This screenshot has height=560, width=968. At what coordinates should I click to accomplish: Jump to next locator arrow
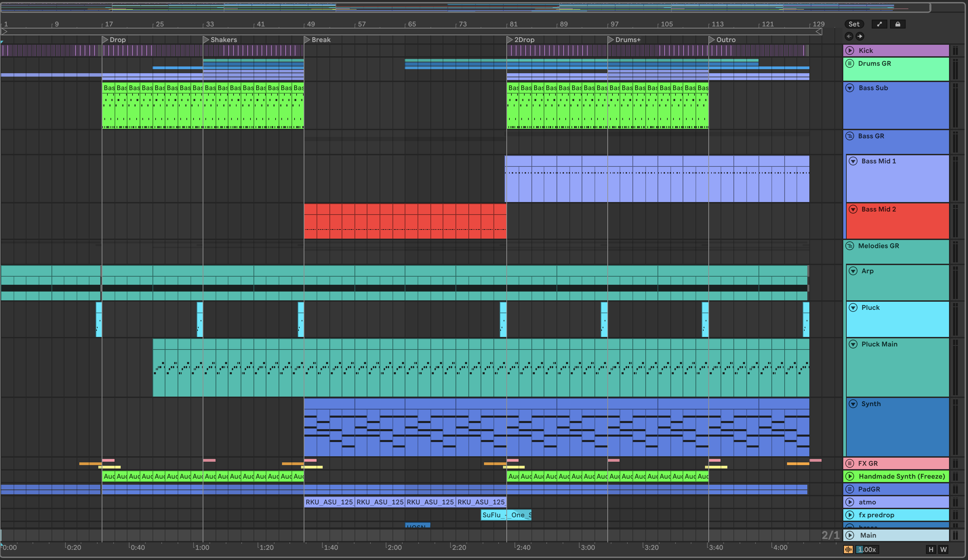click(x=860, y=36)
